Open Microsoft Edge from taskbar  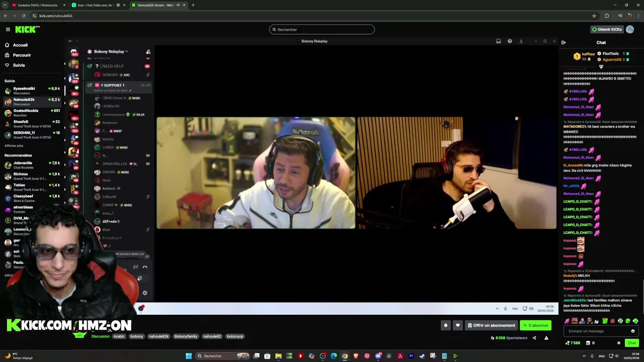pyautogui.click(x=334, y=356)
